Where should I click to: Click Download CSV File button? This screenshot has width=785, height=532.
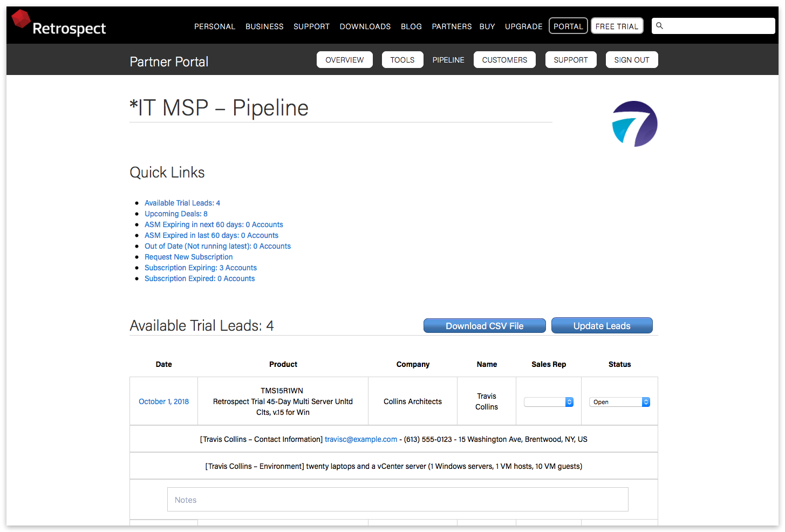point(484,326)
